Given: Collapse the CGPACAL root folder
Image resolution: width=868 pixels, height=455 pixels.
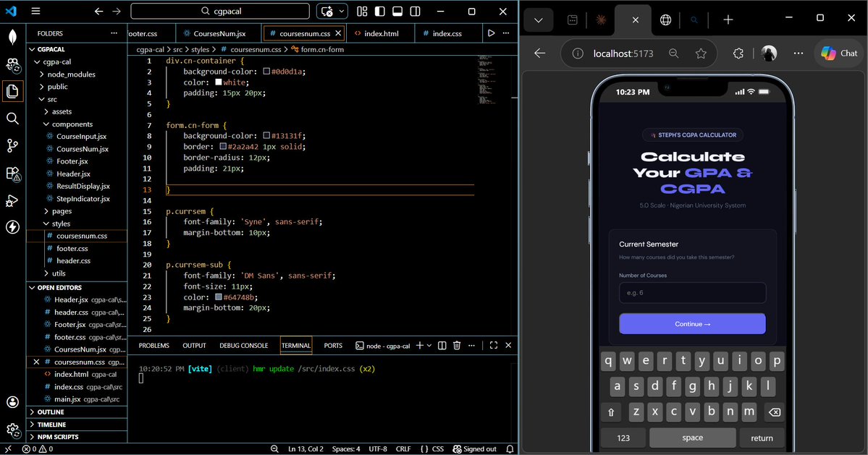Looking at the screenshot, I should click(77, 49).
